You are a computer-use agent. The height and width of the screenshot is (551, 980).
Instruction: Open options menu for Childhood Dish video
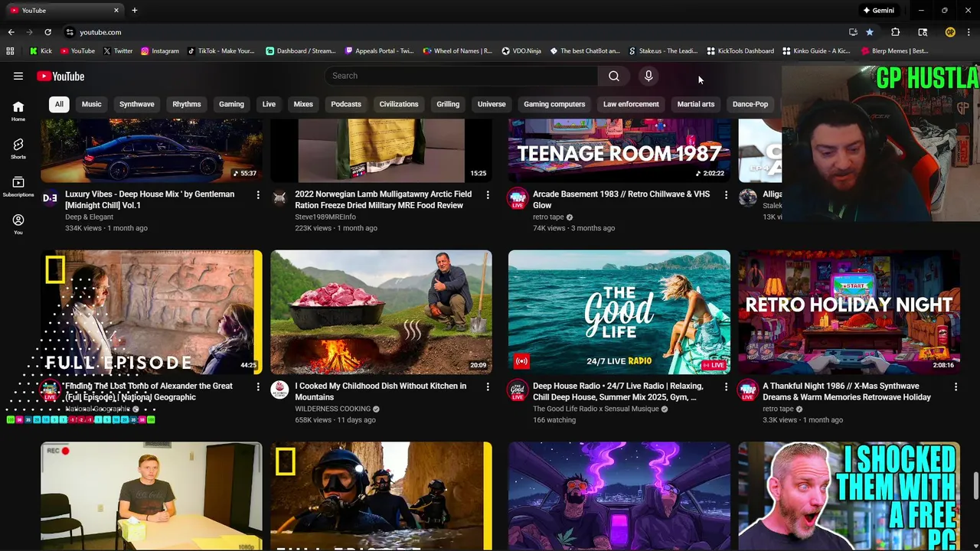point(488,387)
